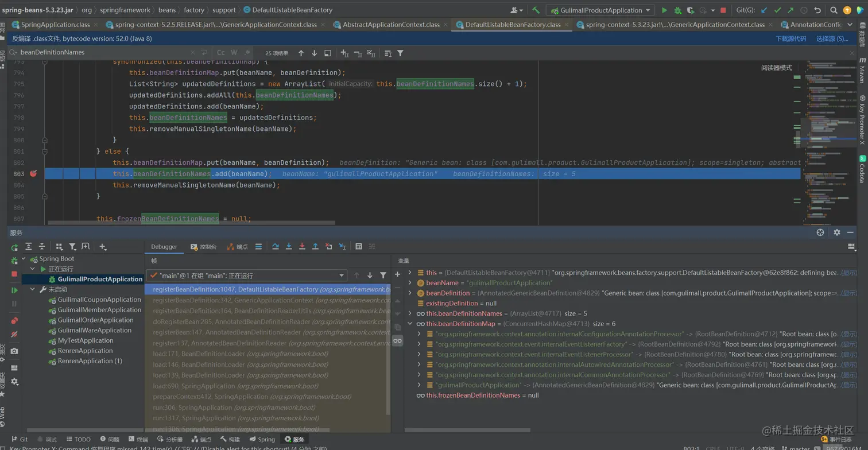This screenshot has width=868, height=450.
Task: Click the 选择源 choose sources link
Action: 832,38
